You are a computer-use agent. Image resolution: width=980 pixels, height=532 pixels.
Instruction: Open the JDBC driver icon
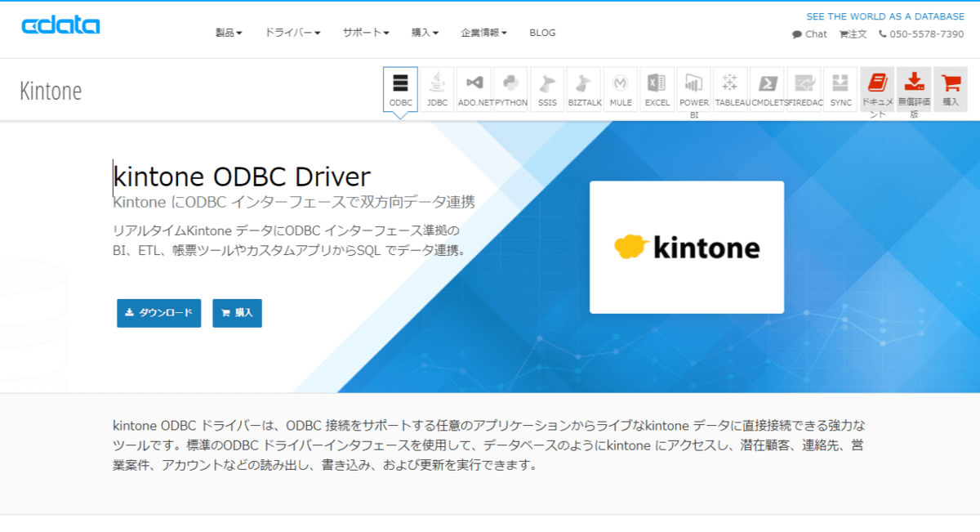coord(437,89)
